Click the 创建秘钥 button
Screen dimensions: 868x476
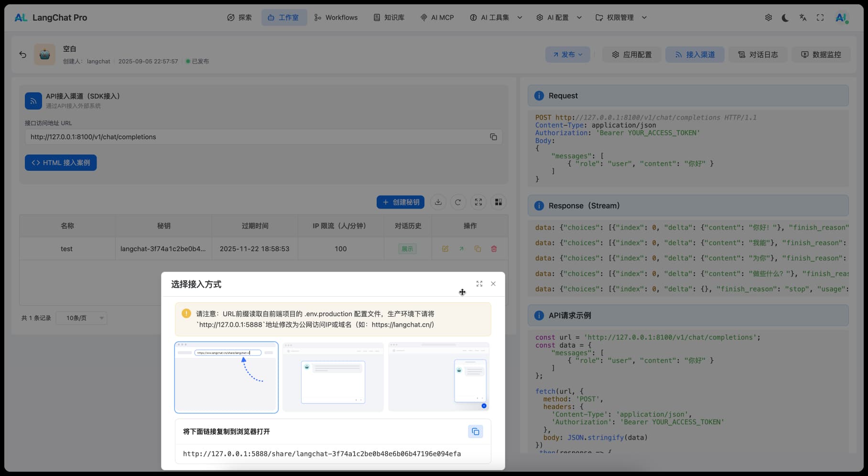coord(401,202)
